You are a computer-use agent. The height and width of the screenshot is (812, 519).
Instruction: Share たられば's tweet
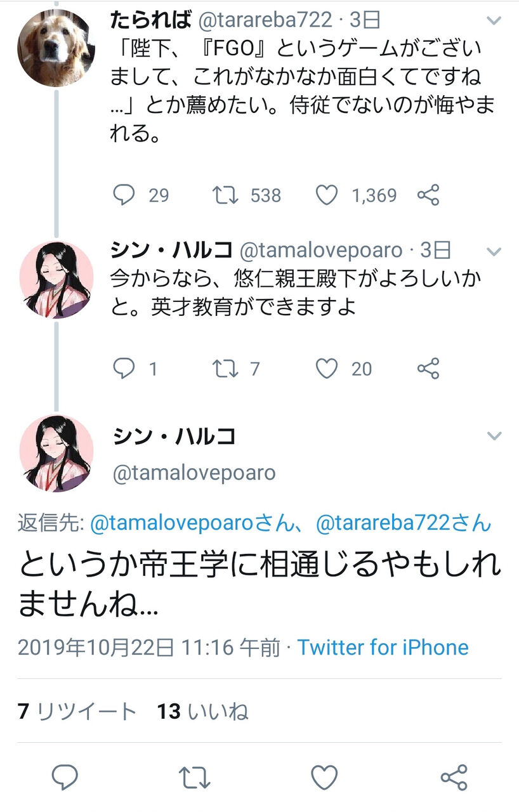tap(428, 195)
